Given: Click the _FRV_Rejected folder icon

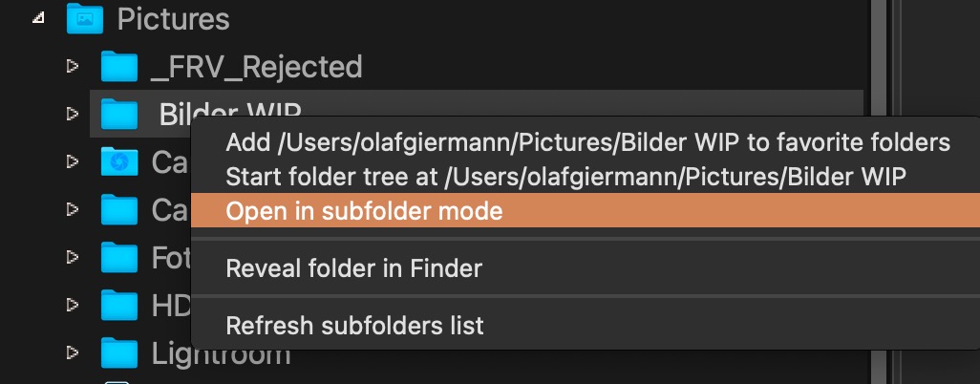Looking at the screenshot, I should pyautogui.click(x=119, y=66).
